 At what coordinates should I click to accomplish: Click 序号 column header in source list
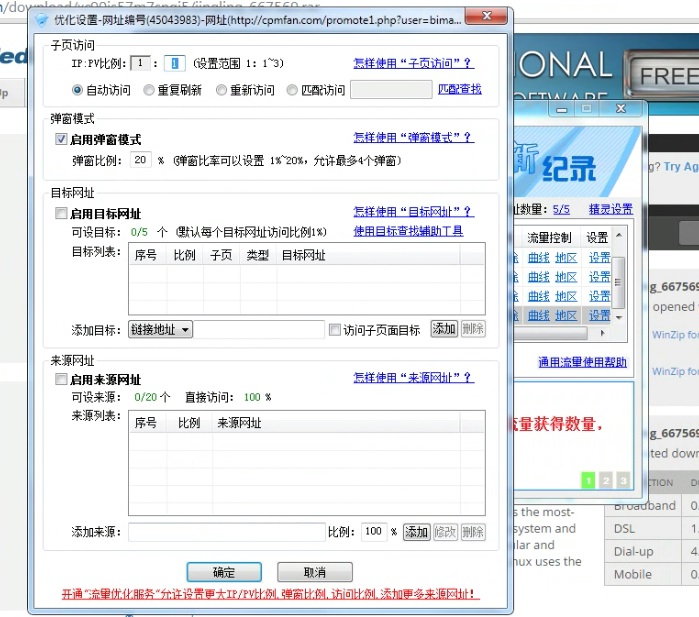[x=148, y=423]
